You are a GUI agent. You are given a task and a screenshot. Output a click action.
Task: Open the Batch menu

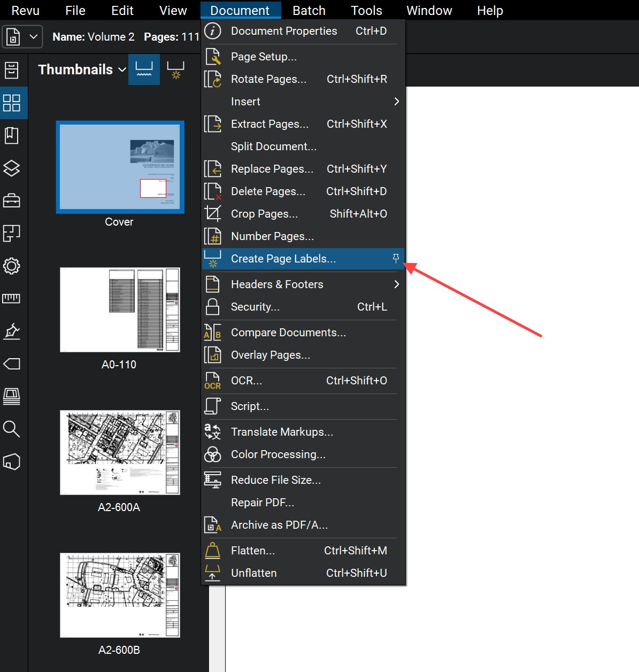309,11
